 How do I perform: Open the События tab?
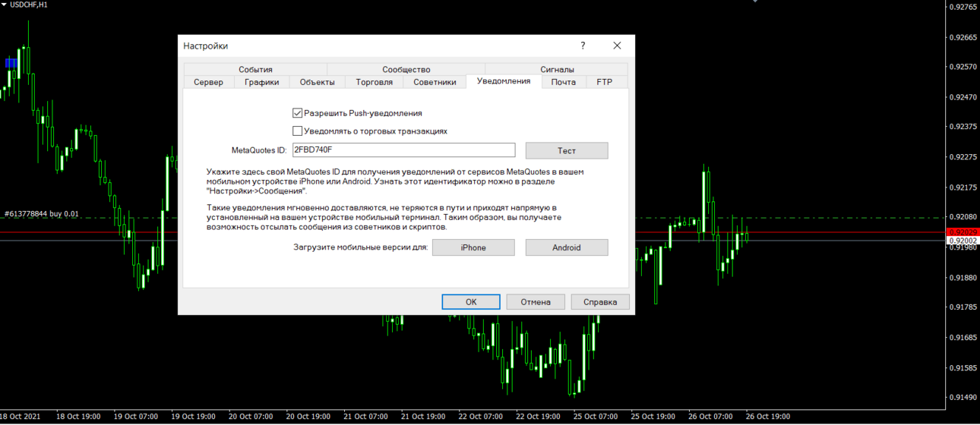click(x=255, y=70)
